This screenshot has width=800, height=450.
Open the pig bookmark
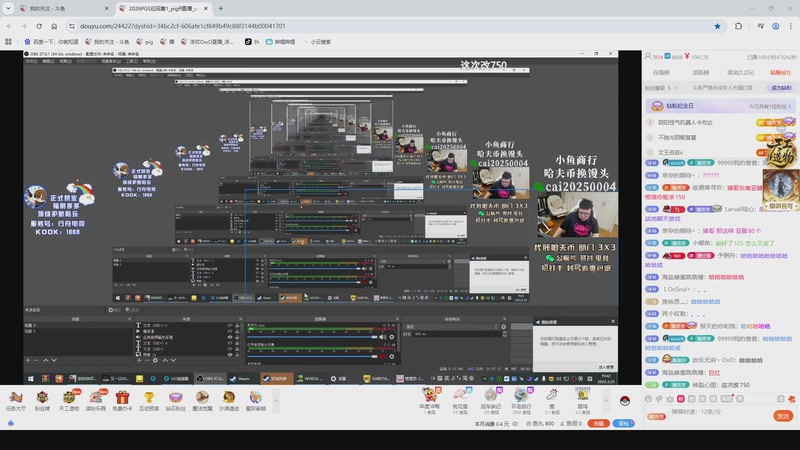click(145, 42)
